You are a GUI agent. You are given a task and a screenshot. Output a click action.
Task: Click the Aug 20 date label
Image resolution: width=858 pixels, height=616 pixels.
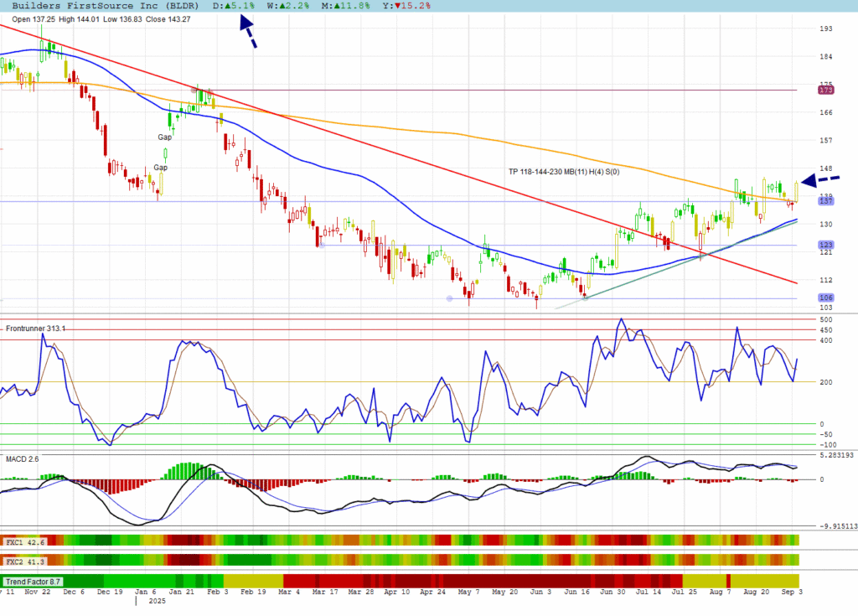(x=757, y=592)
